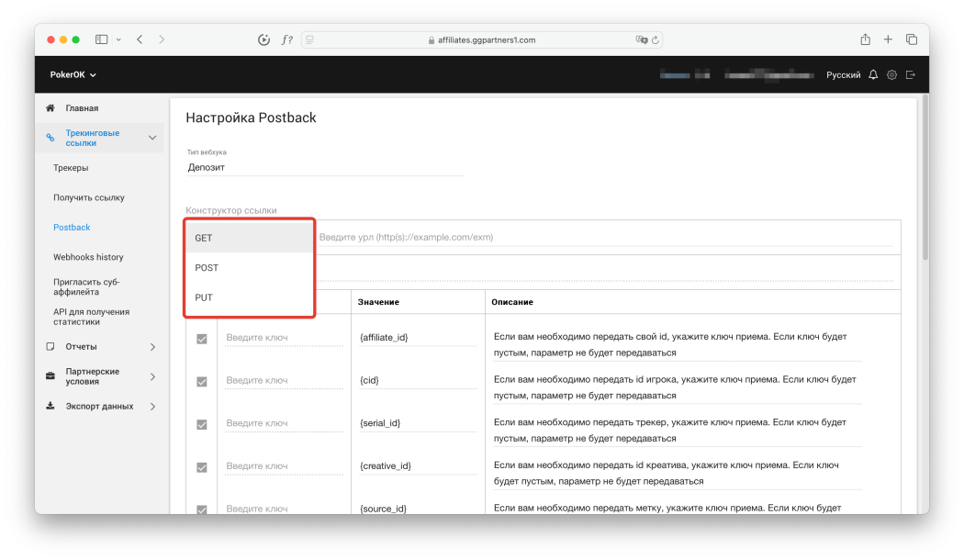This screenshot has height=560, width=964.
Task: Open the PokerOK brand dropdown
Action: click(x=73, y=75)
